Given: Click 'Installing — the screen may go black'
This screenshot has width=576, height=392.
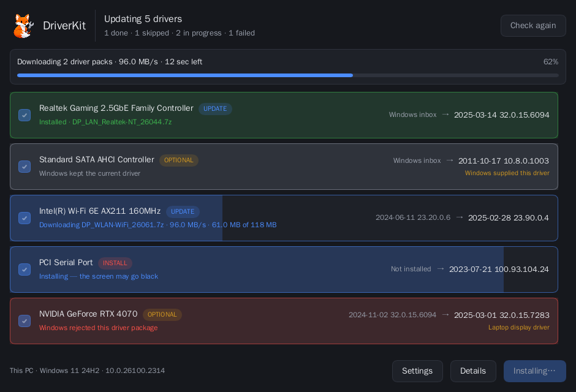Looking at the screenshot, I should point(99,276).
